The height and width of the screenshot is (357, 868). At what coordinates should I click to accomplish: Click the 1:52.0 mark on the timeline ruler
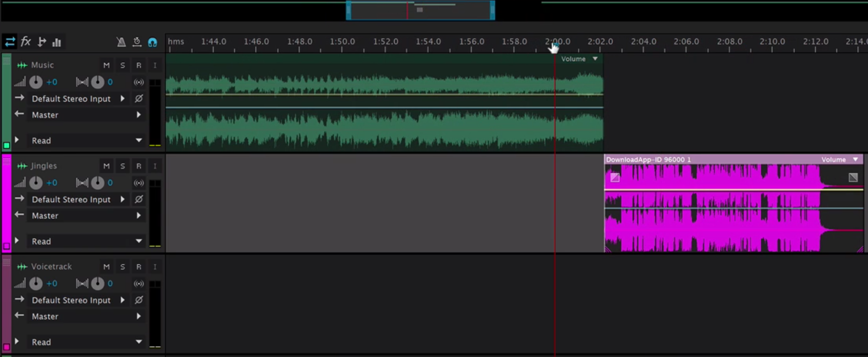(x=385, y=42)
